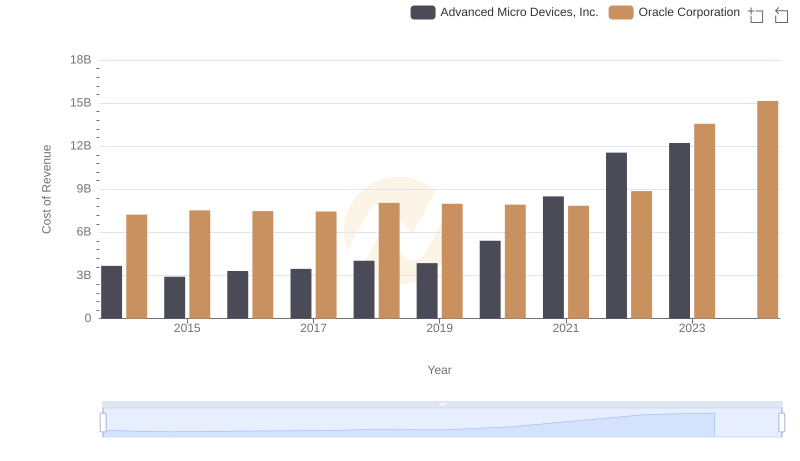This screenshot has width=800, height=461.
Task: Click the Oracle bar for 2021
Action: 579,262
